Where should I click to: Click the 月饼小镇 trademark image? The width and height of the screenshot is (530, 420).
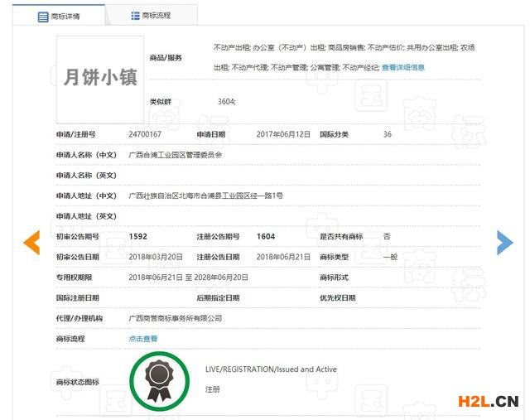tap(100, 79)
